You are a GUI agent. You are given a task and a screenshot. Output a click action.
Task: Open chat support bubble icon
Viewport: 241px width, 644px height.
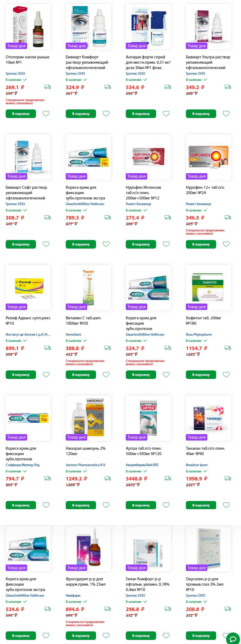click(x=233, y=637)
